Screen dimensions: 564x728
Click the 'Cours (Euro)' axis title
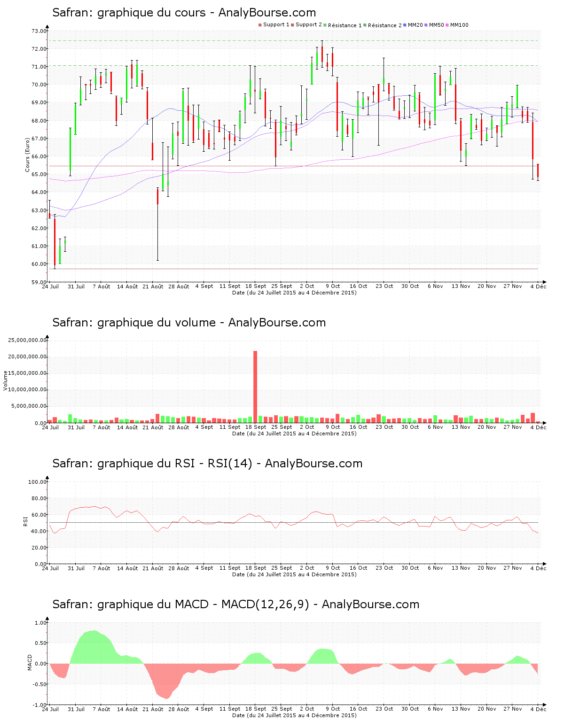(x=28, y=155)
